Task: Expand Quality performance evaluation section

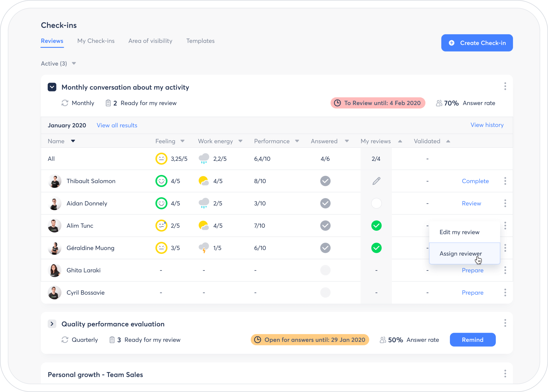Action: point(52,324)
